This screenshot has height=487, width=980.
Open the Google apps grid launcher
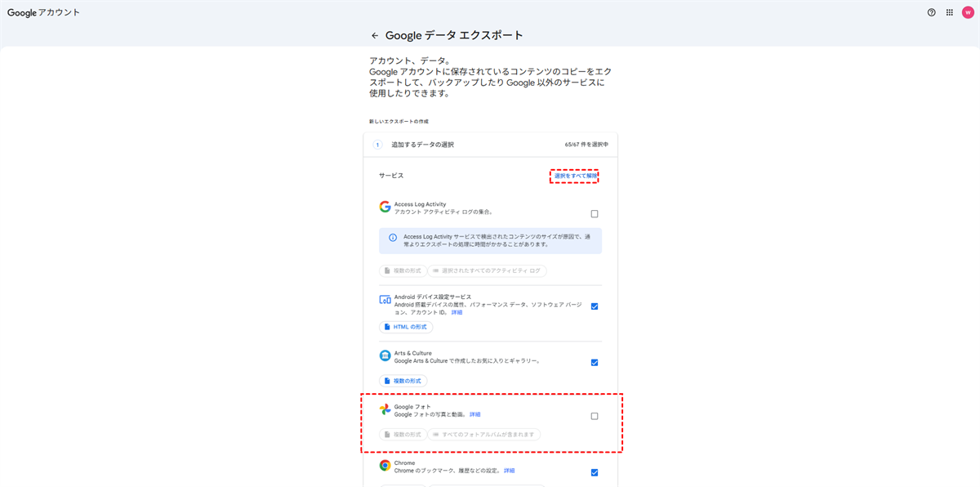950,12
